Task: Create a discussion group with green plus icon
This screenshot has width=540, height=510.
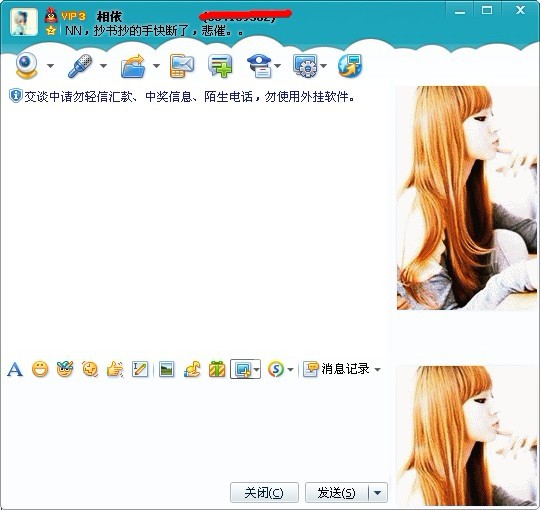Action: (x=220, y=66)
